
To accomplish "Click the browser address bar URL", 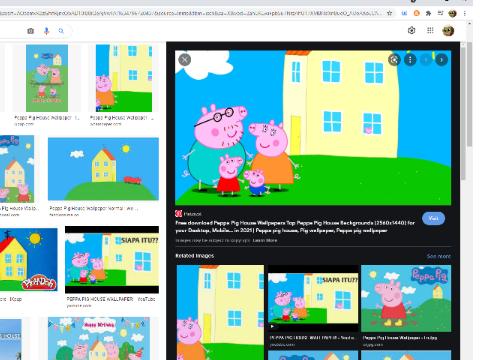I will pyautogui.click(x=192, y=13).
